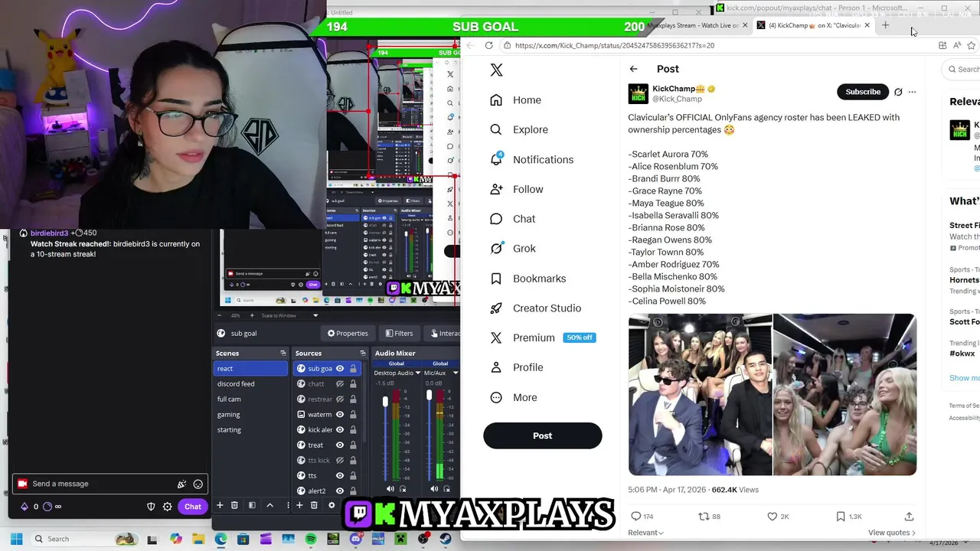Open the post's three-dot more menu
Viewport: 980px width, 551px height.
coord(912,92)
